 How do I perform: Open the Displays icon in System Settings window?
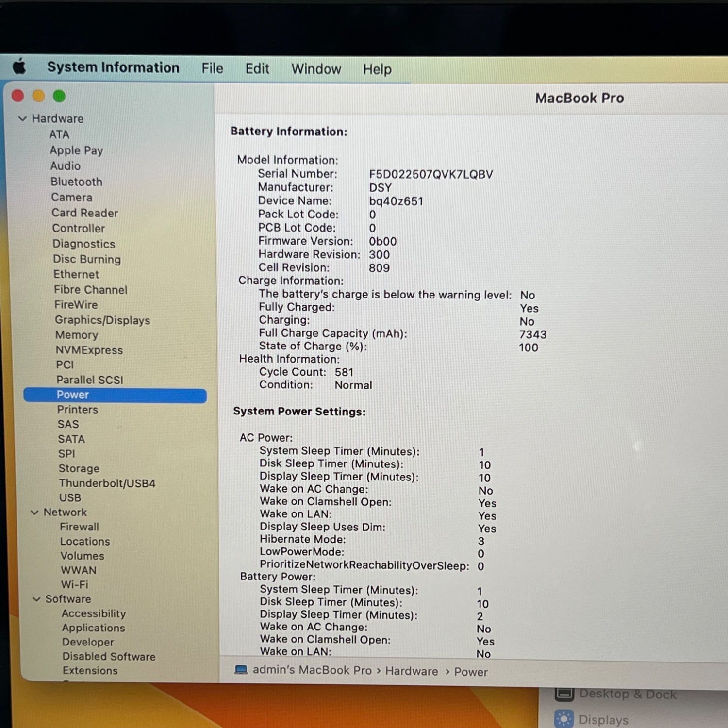click(x=564, y=719)
